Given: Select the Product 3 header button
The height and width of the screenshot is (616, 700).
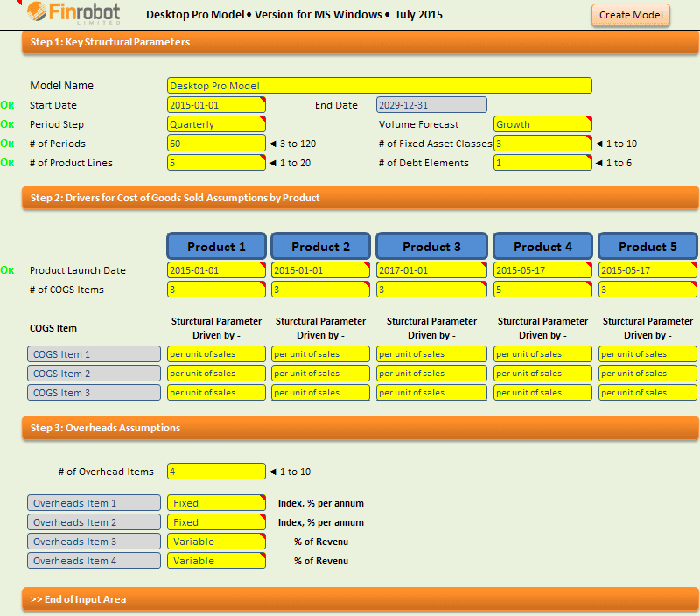Looking at the screenshot, I should click(431, 246).
